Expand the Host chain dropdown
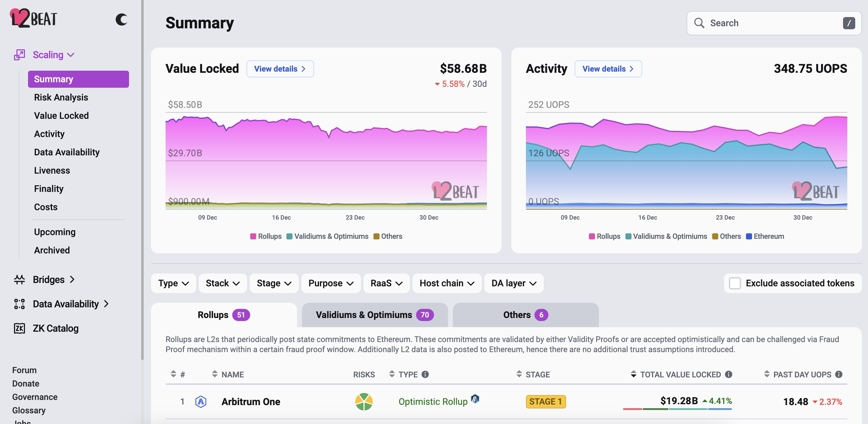The width and height of the screenshot is (868, 424). click(x=446, y=283)
